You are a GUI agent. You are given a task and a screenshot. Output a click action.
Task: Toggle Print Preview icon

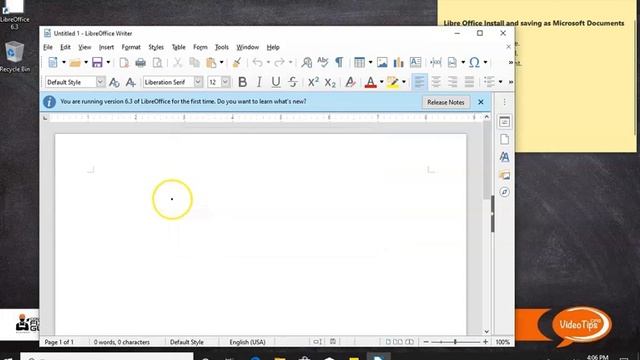(x=157, y=62)
